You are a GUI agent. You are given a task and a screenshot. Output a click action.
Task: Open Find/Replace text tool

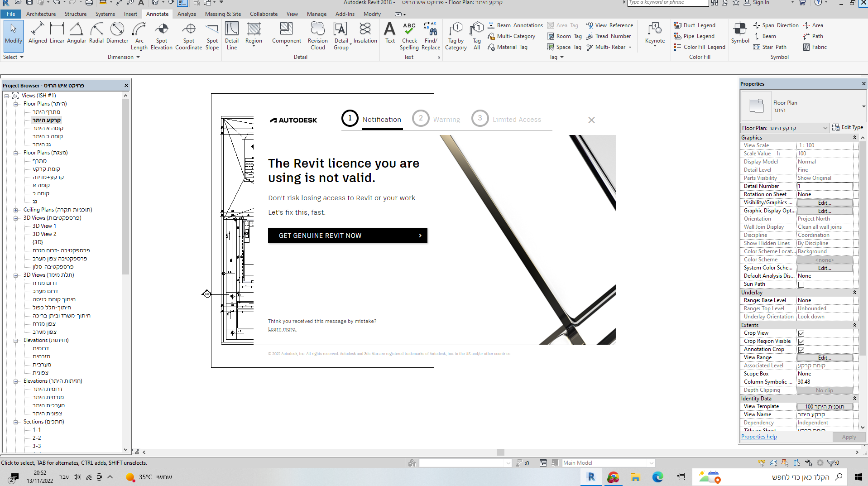(x=431, y=36)
